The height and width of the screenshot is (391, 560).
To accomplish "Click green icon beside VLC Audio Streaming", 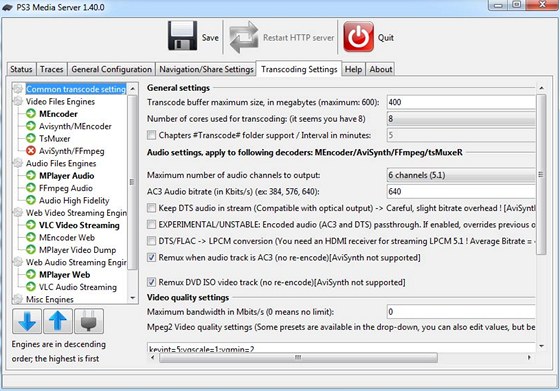I will point(31,287).
